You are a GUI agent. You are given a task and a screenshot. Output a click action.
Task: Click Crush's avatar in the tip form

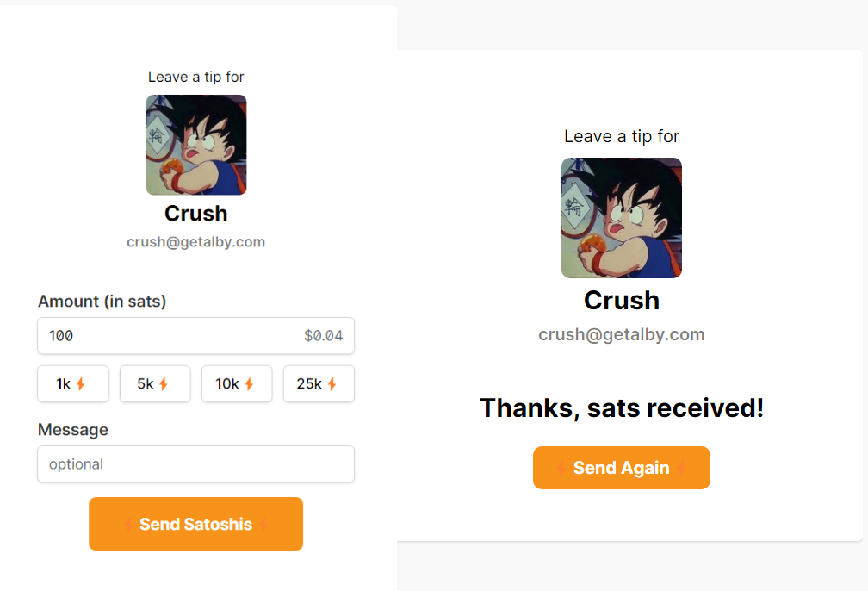click(196, 145)
